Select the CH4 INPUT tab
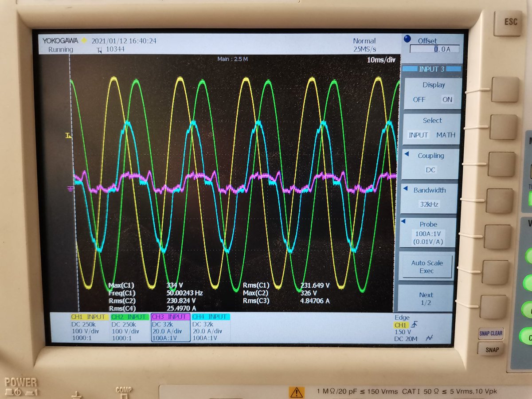This screenshot has width=532, height=399. tap(210, 317)
